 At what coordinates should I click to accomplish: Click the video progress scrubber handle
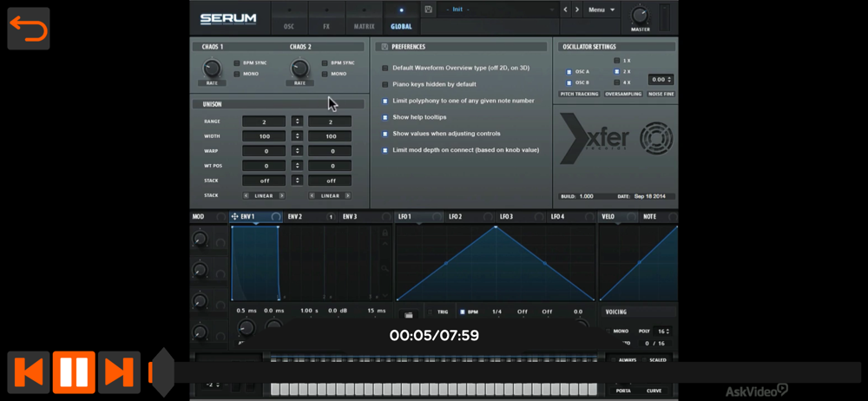[162, 372]
